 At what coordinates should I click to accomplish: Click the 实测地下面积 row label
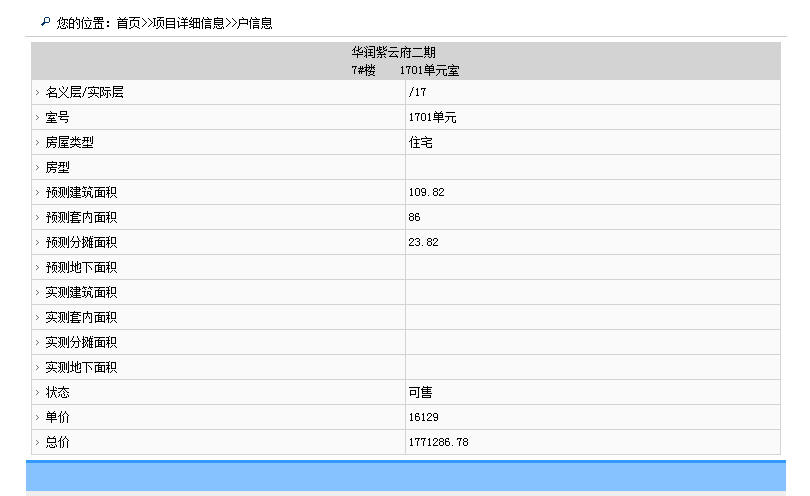coord(82,367)
